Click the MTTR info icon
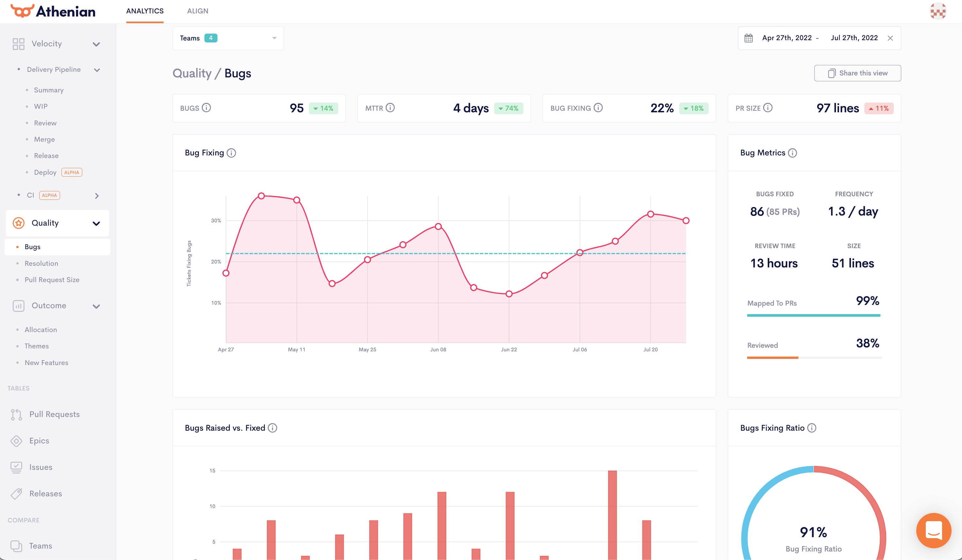The width and height of the screenshot is (962, 560). (390, 108)
